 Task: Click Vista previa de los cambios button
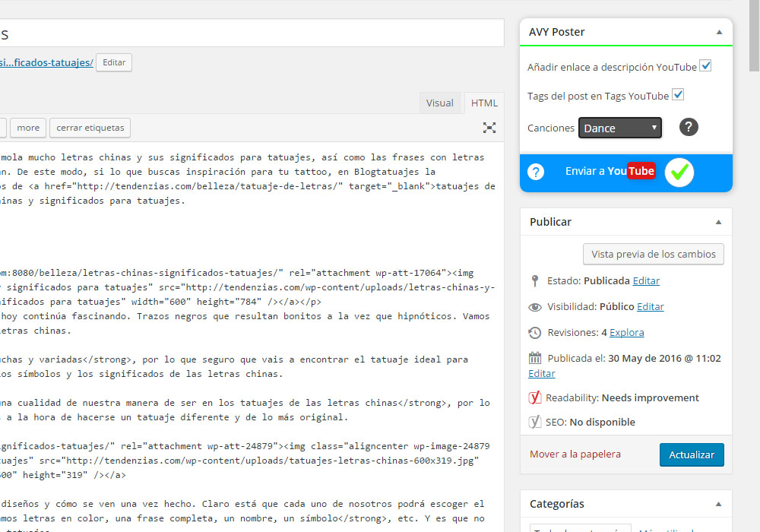654,255
